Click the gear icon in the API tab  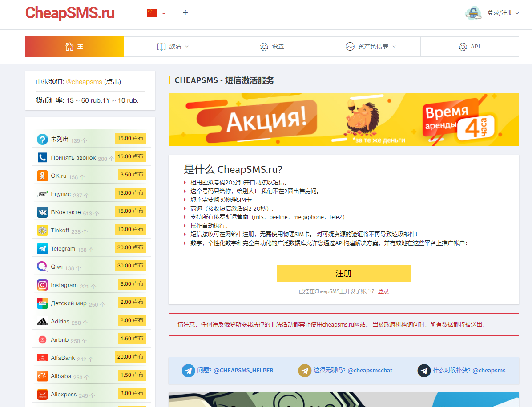(463, 47)
